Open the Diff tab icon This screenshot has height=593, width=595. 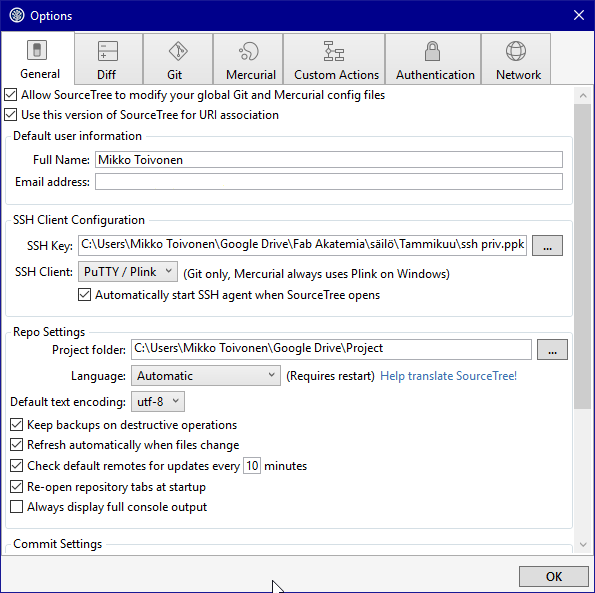[x=108, y=51]
